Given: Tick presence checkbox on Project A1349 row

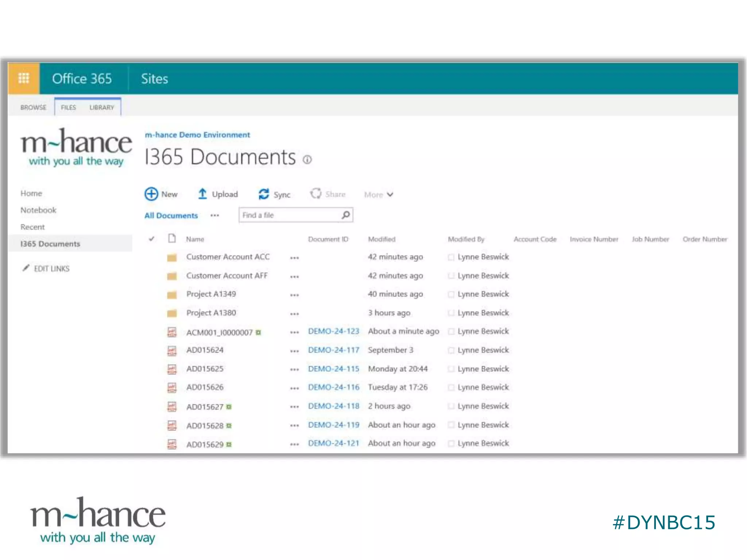Looking at the screenshot, I should click(451, 294).
